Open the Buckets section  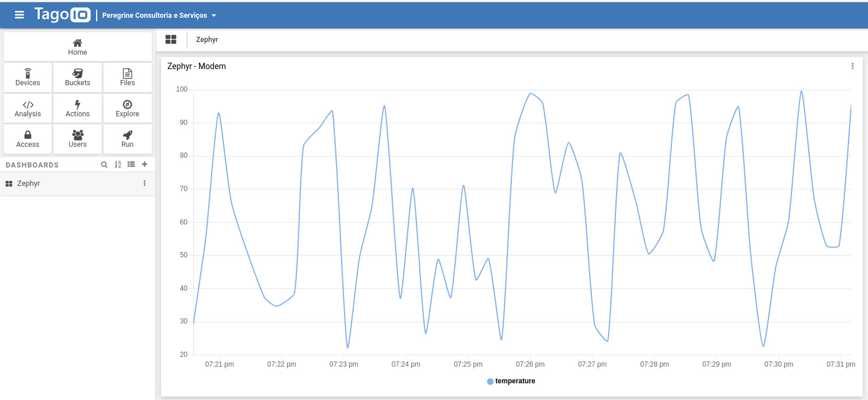pyautogui.click(x=78, y=78)
